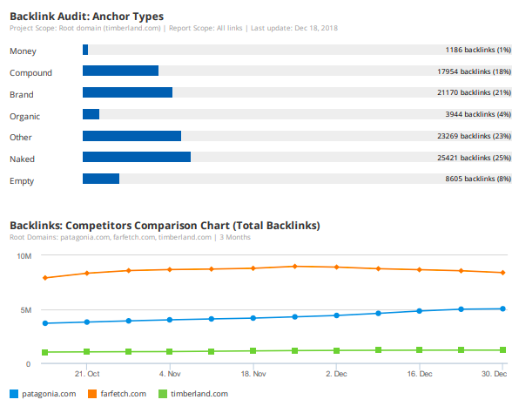Click the Project Scope subtitle line

tap(174, 28)
